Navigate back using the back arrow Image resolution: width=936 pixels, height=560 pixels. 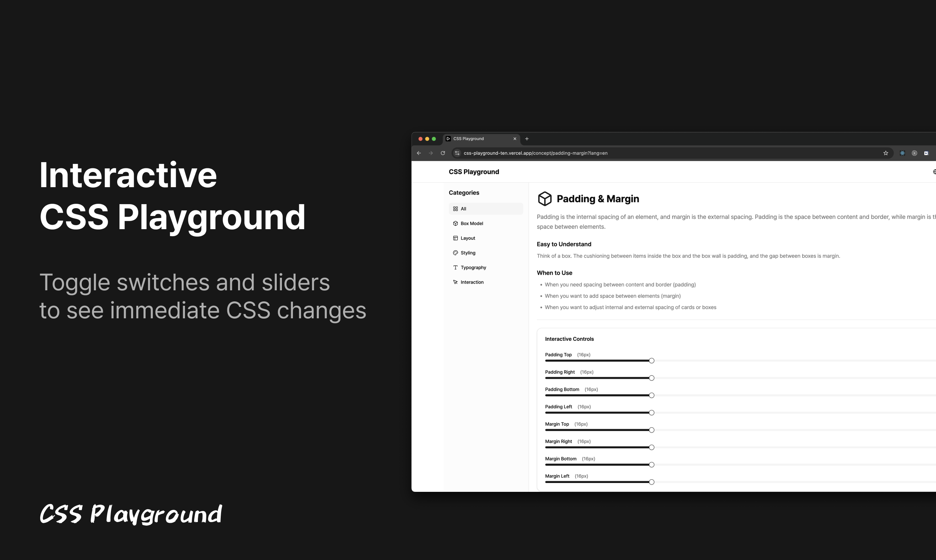[x=419, y=153]
